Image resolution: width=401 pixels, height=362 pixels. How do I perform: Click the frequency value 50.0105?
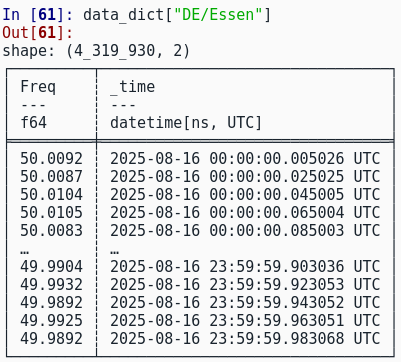pos(51,213)
